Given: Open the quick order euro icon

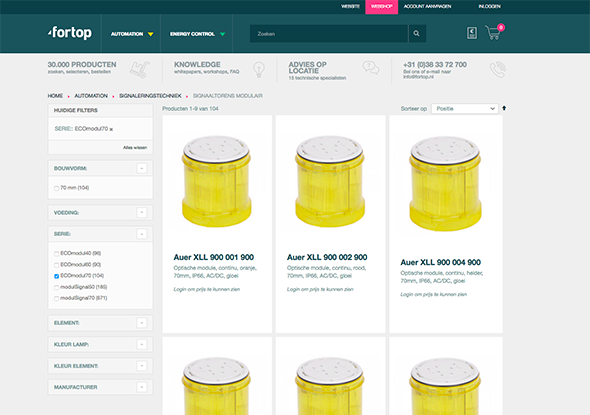Looking at the screenshot, I should coord(472,33).
